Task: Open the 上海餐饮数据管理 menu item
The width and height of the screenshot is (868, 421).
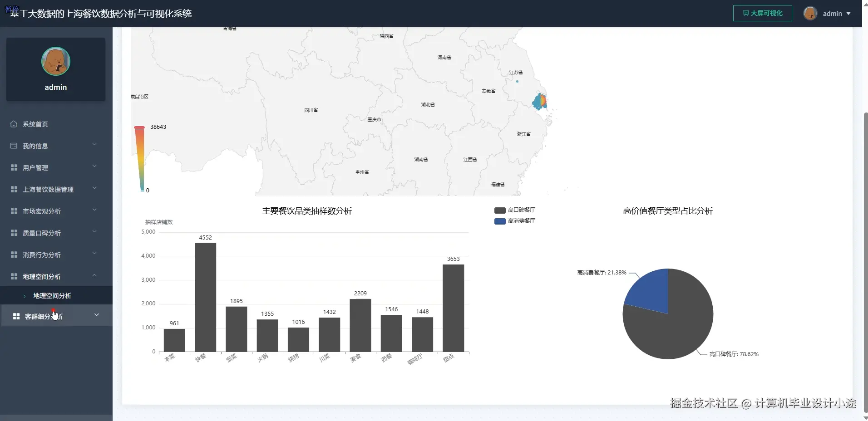Action: click(56, 189)
